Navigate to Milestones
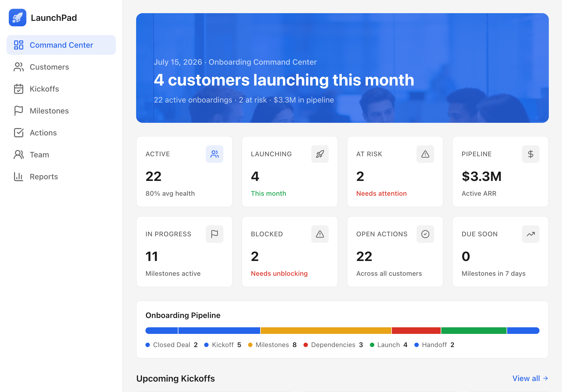Viewport: 562px width, 392px height. coord(61,111)
